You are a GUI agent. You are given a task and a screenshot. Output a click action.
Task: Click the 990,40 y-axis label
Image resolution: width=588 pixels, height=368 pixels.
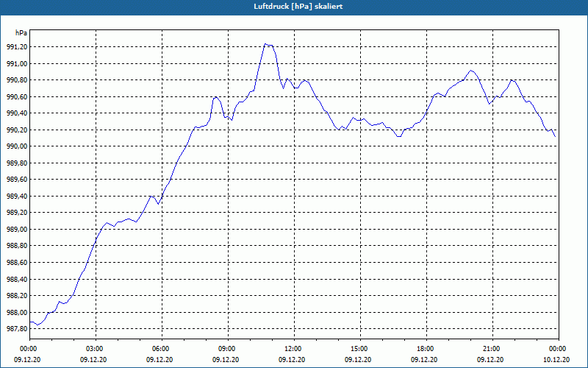click(17, 113)
